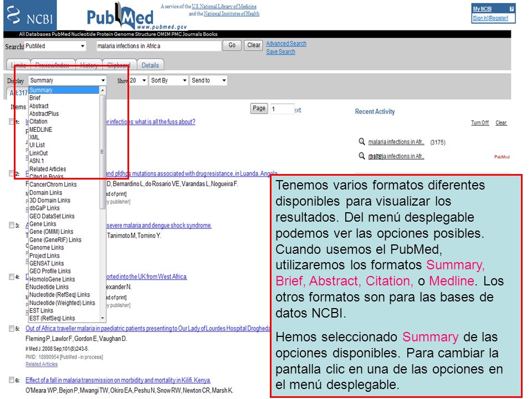Click the page number field showing 1
Image resolution: width=532 pixels, height=399 pixels.
point(282,109)
